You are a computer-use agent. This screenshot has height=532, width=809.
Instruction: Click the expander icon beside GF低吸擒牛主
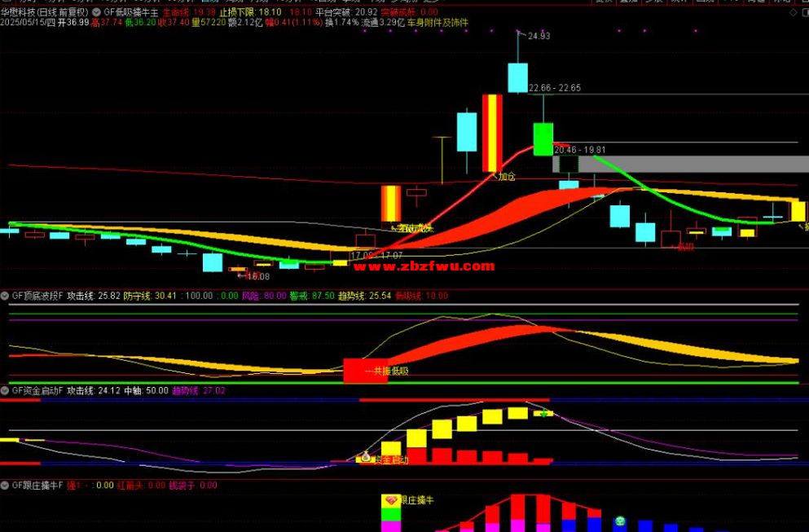click(x=97, y=13)
